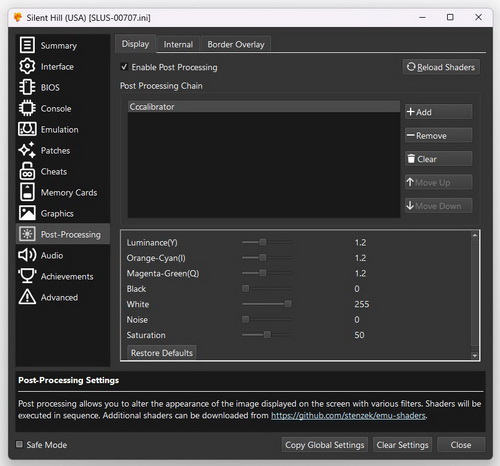Open the Audio speaker icon

click(x=27, y=255)
